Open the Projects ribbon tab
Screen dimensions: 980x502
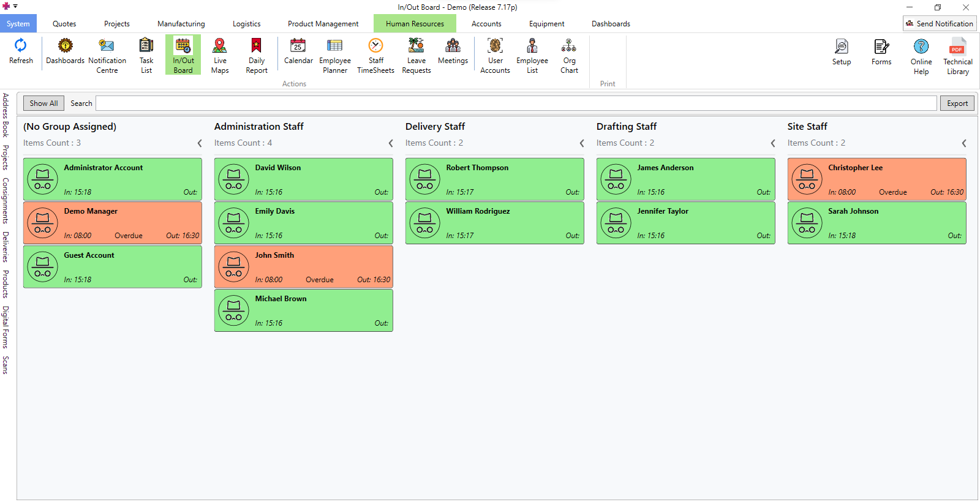point(117,24)
